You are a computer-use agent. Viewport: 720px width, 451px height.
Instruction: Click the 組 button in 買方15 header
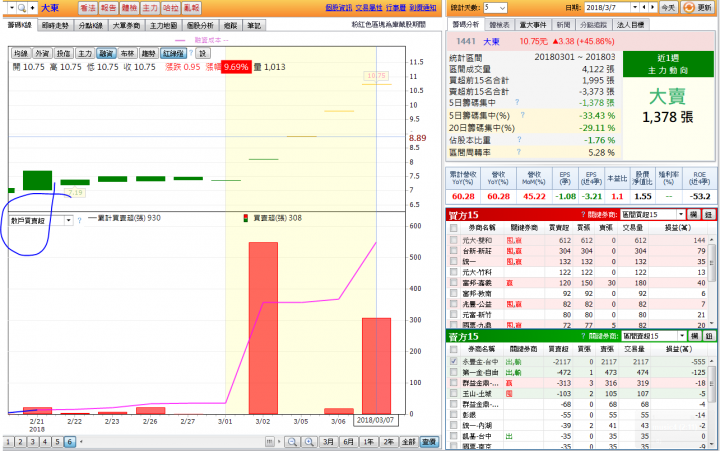coord(708,214)
